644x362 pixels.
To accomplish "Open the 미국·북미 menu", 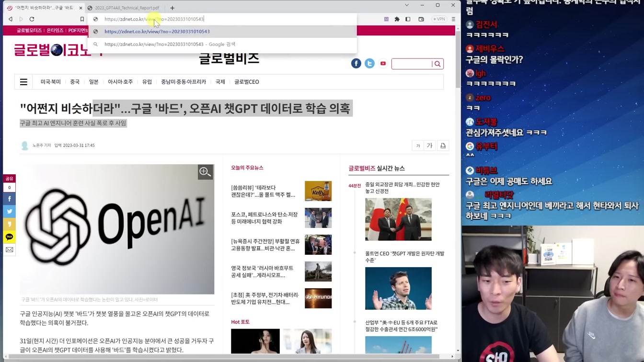I will [50, 82].
